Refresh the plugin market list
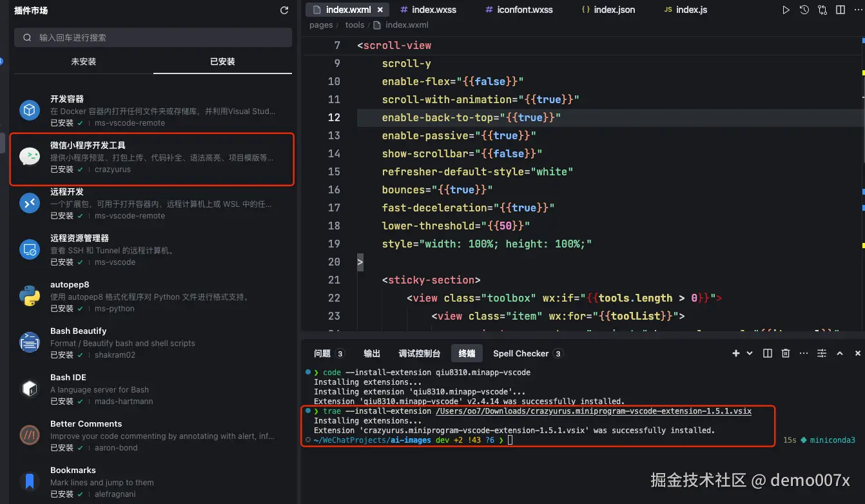The width and height of the screenshot is (865, 504). point(284,10)
